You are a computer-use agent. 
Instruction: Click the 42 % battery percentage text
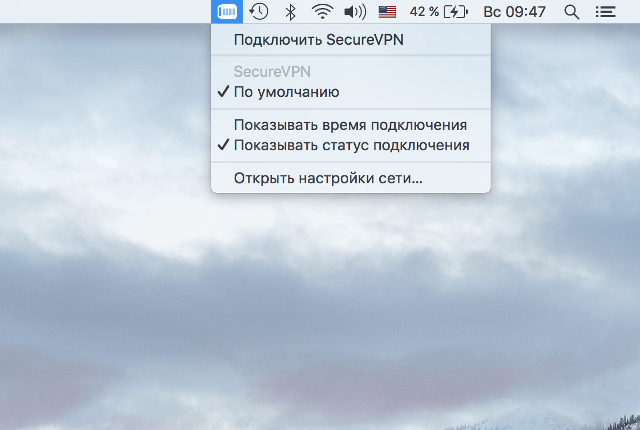(424, 12)
